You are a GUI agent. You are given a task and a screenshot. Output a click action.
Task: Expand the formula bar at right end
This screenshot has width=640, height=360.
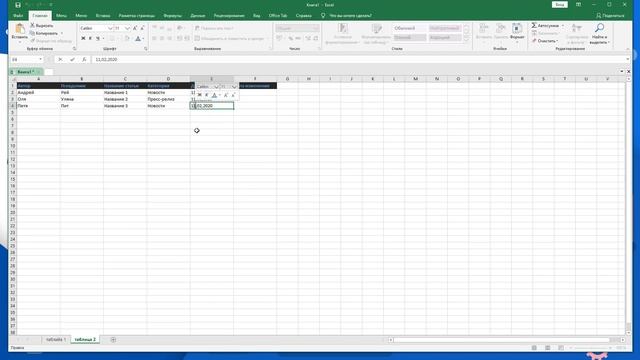[627, 60]
